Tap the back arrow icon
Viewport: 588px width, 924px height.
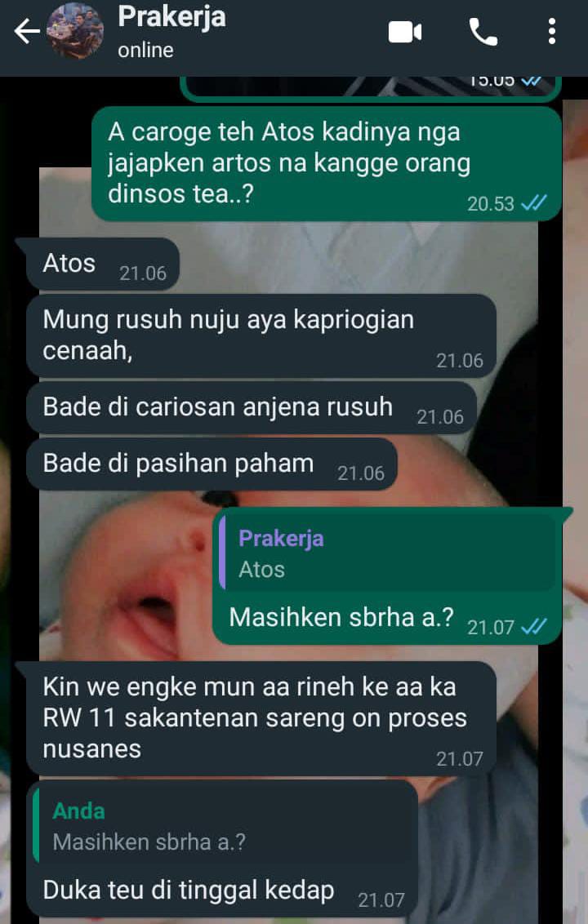(27, 32)
